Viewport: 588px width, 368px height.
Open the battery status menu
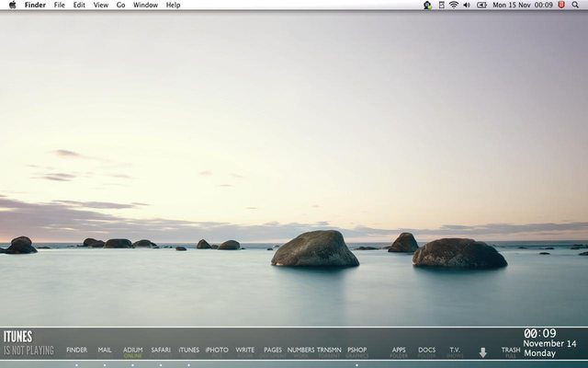point(480,6)
